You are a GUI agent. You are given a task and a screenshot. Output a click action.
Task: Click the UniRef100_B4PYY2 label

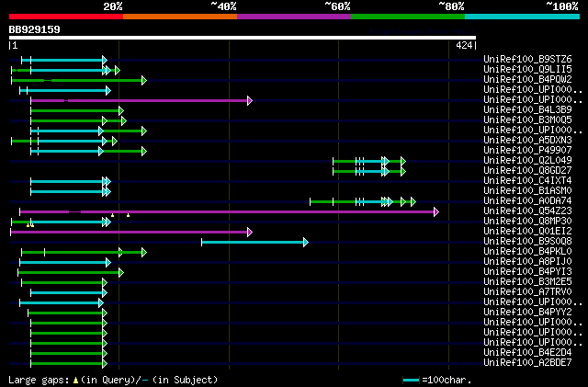click(527, 313)
